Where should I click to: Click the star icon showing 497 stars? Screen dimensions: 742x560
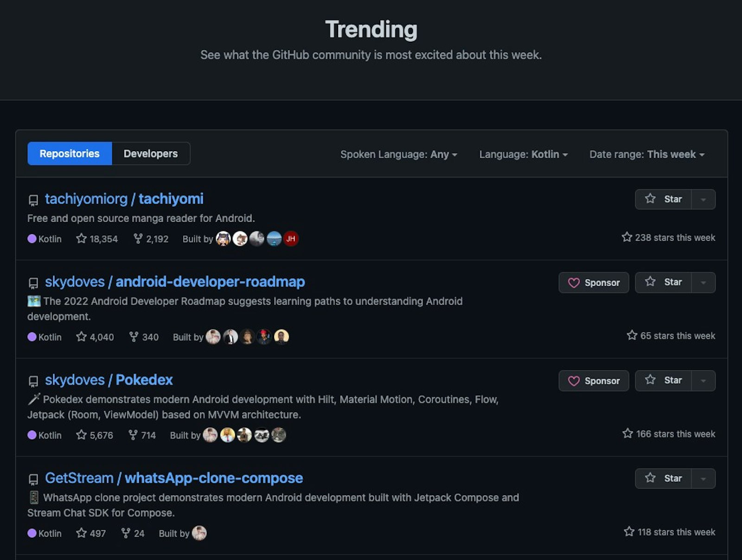tap(81, 533)
